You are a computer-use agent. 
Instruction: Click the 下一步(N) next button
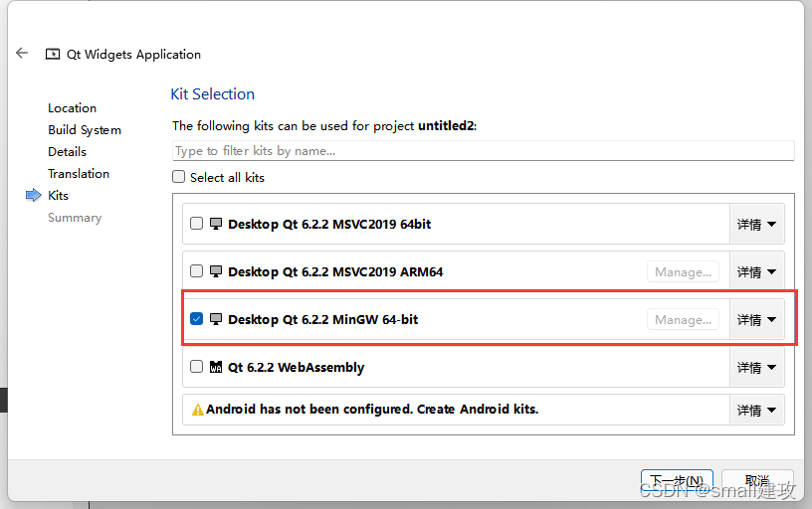[x=677, y=481]
